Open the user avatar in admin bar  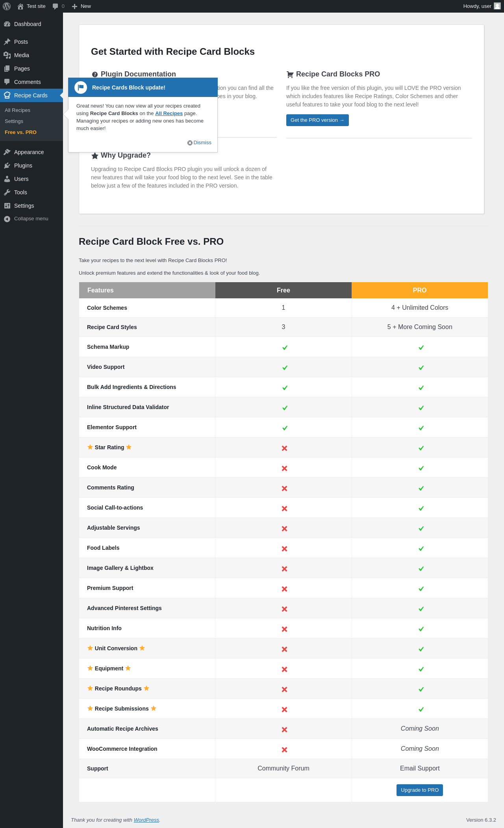click(x=497, y=6)
